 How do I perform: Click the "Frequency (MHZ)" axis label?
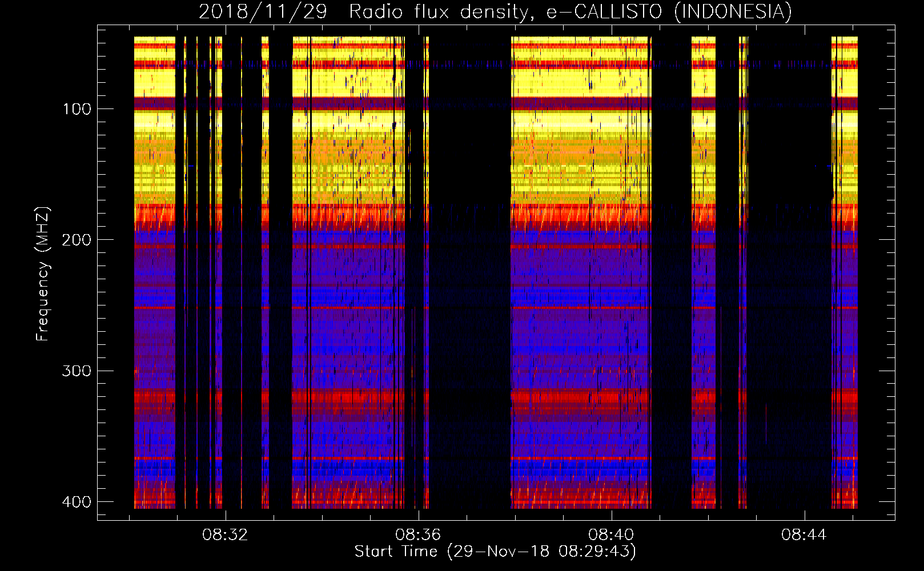click(43, 274)
